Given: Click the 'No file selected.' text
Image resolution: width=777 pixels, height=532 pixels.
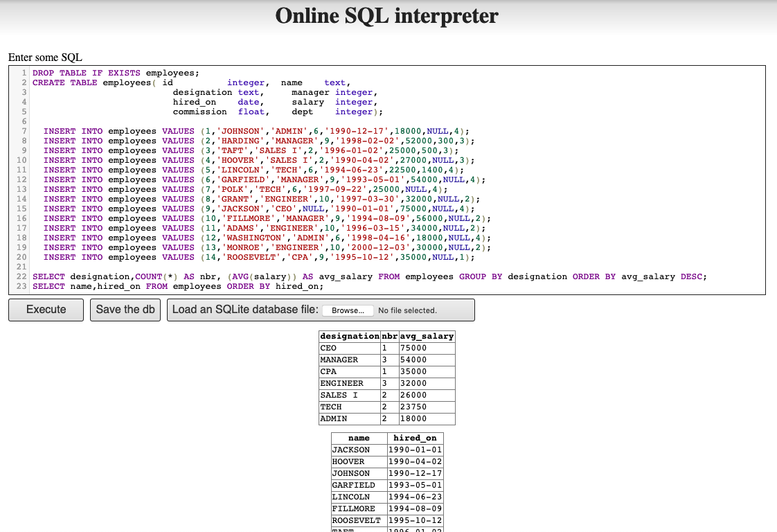Looking at the screenshot, I should (407, 310).
